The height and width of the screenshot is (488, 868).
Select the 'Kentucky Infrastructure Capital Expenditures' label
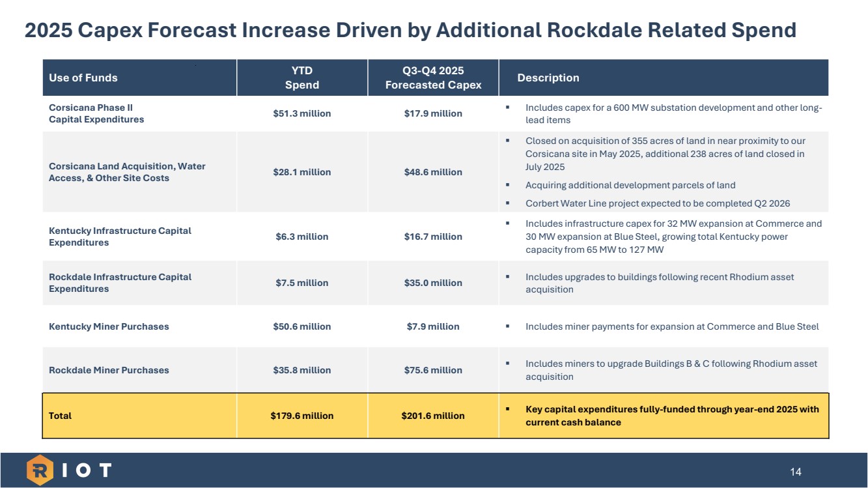[120, 237]
